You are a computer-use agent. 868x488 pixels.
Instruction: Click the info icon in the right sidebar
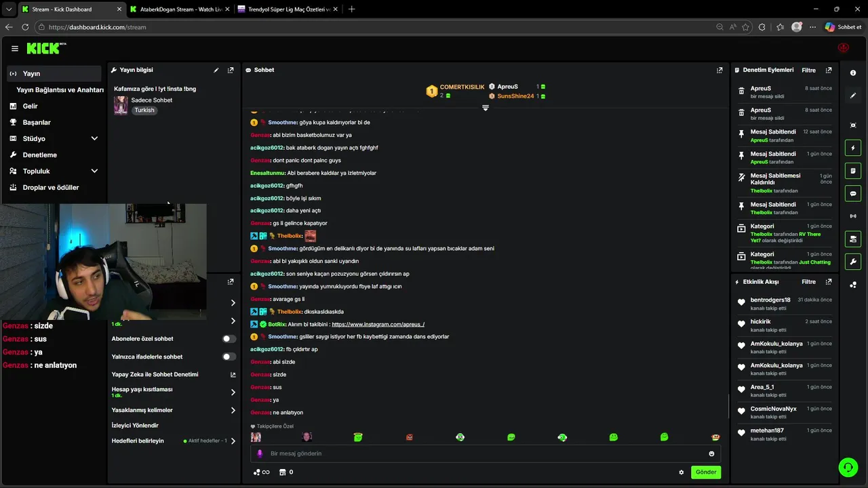pyautogui.click(x=853, y=73)
